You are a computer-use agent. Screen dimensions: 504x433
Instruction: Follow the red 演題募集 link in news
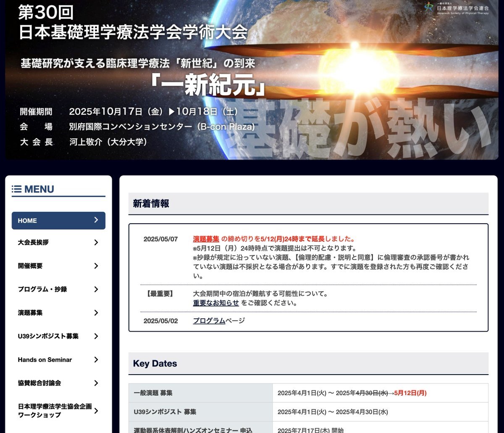coord(206,239)
